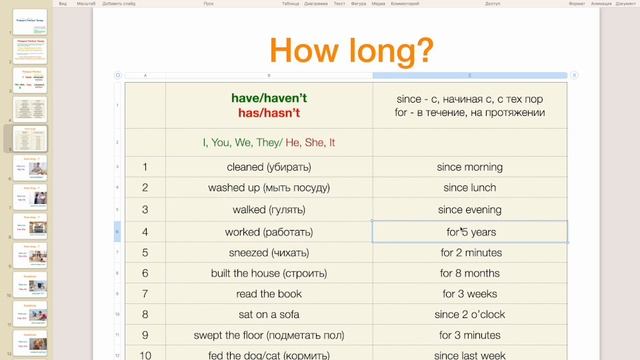Select column A header of the table
The image size is (640, 360).
145,76
